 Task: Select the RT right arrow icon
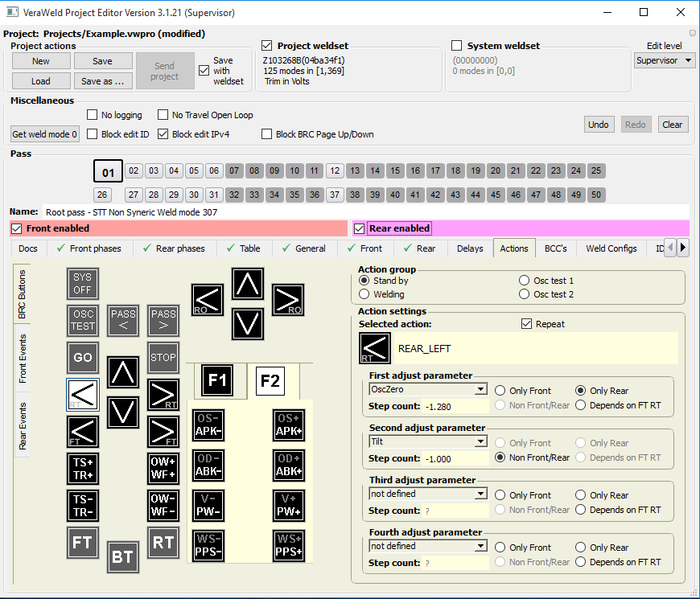163,395
